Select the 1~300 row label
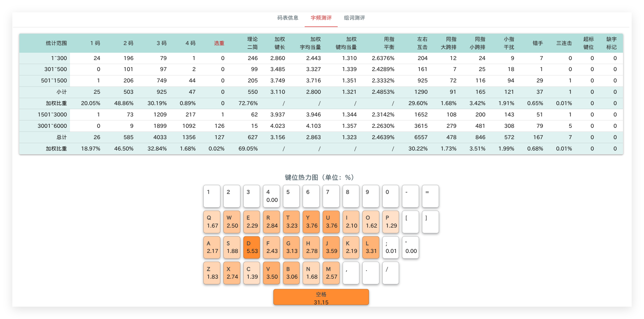 point(59,58)
